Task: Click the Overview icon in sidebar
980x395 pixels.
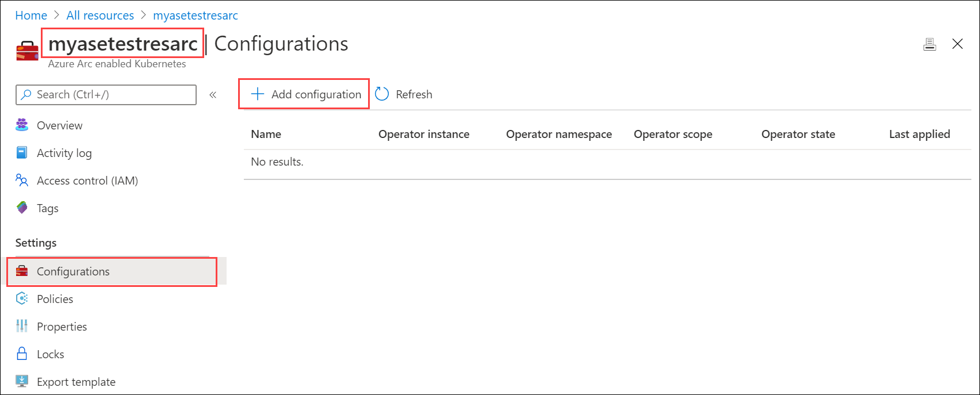Action: click(x=22, y=125)
